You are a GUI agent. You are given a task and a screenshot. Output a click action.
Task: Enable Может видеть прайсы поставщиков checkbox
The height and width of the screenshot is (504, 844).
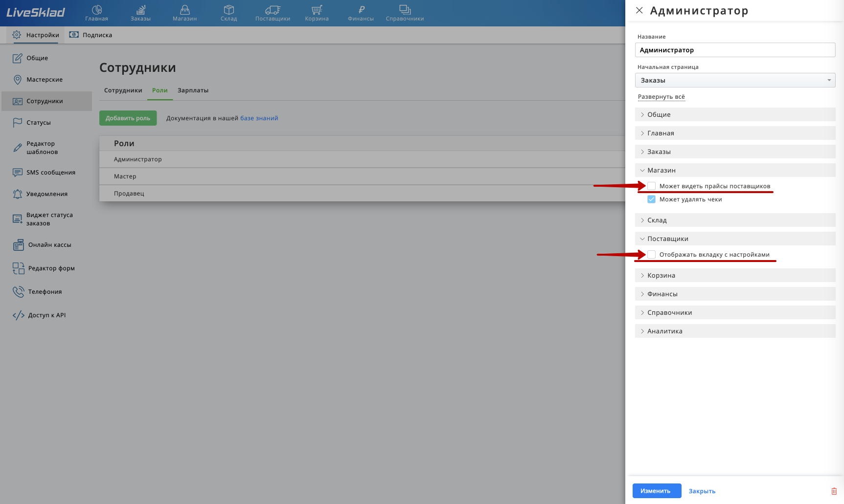[652, 186]
